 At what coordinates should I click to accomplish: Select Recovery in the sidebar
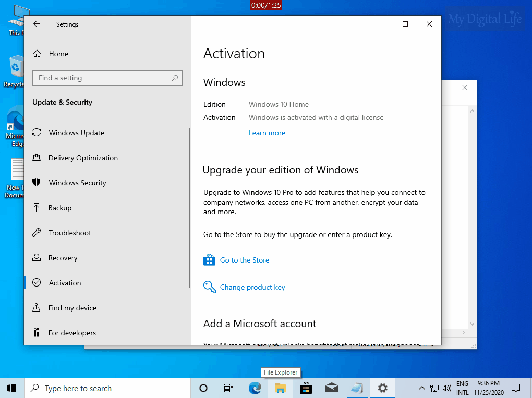[x=55, y=258]
